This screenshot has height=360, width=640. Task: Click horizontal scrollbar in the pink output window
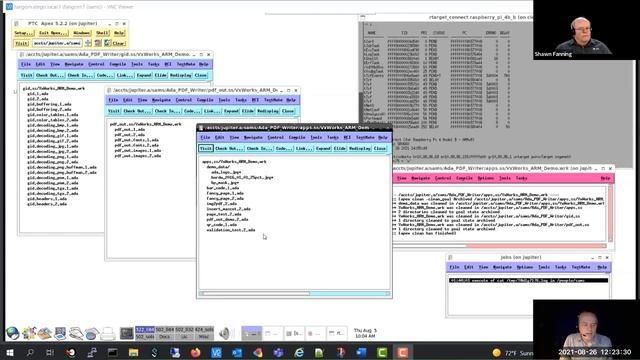click(x=500, y=246)
